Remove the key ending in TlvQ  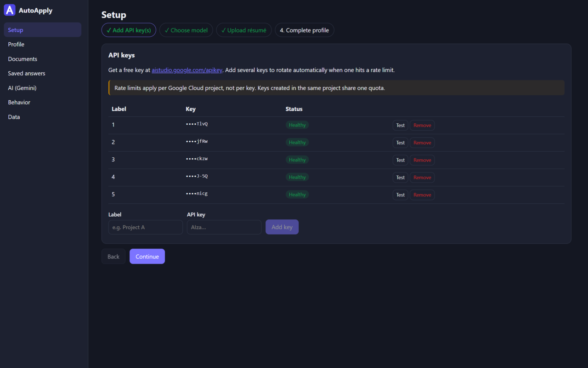tap(422, 125)
